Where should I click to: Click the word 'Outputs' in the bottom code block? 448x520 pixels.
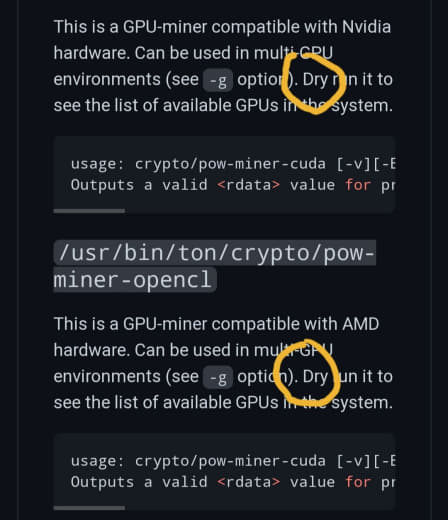(x=102, y=482)
